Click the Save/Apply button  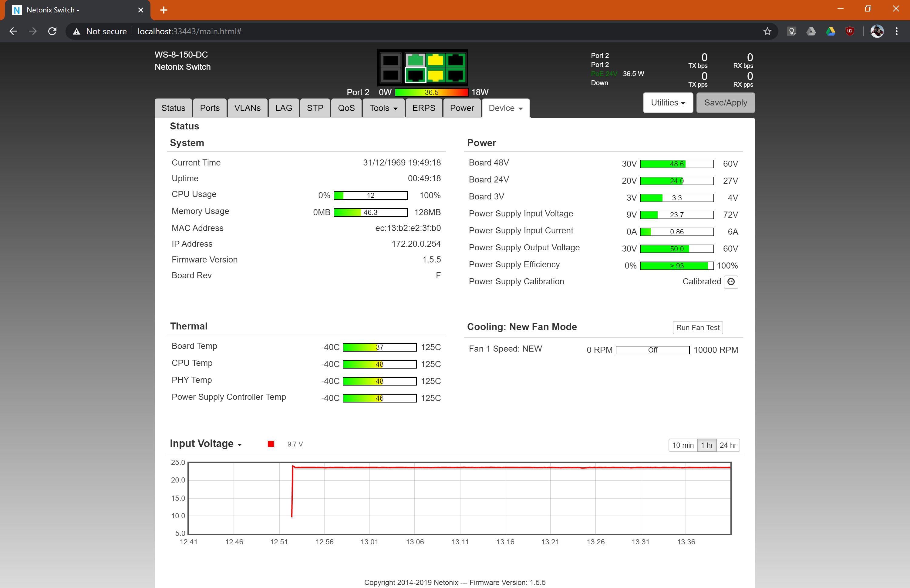[x=725, y=103]
